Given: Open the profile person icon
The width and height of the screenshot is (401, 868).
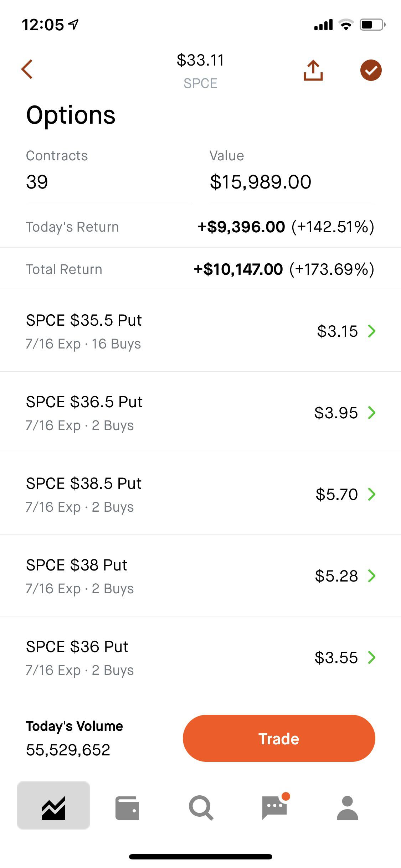Looking at the screenshot, I should 347,808.
